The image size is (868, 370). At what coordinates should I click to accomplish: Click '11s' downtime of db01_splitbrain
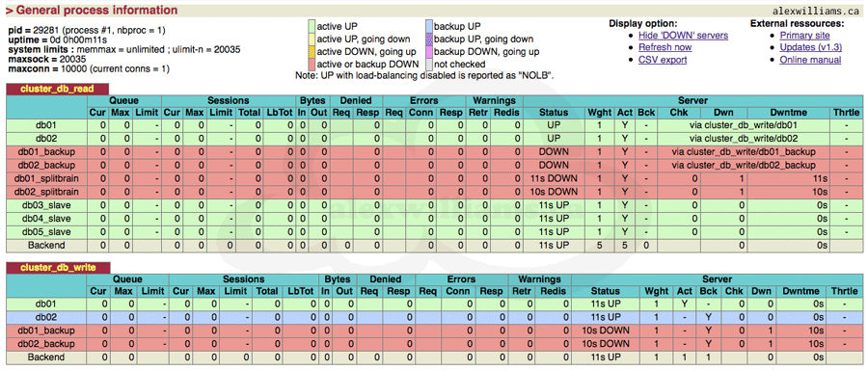(x=819, y=178)
